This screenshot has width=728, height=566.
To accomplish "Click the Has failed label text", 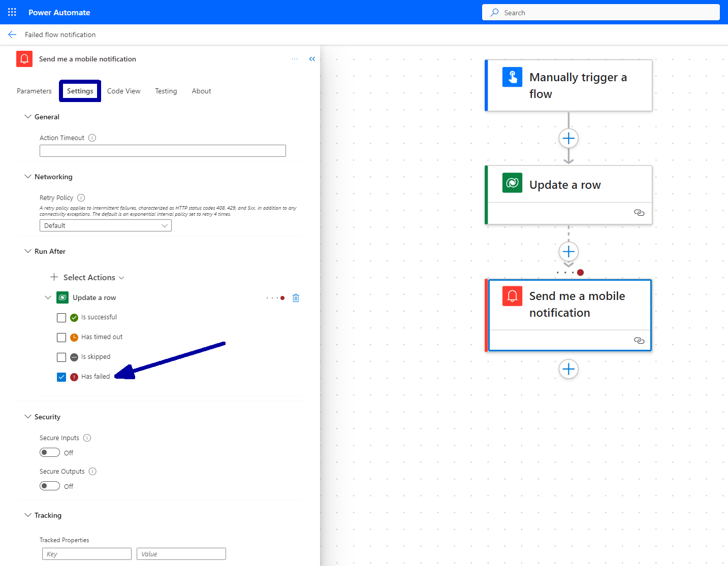I will [x=96, y=377].
